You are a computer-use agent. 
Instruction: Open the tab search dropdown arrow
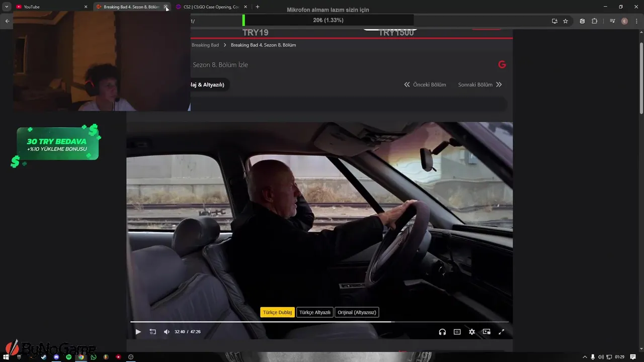coord(7,7)
